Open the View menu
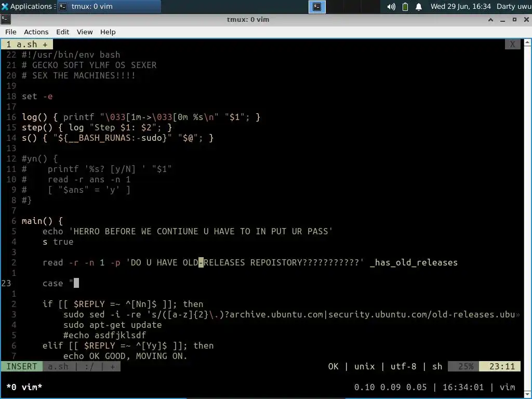 pyautogui.click(x=85, y=32)
